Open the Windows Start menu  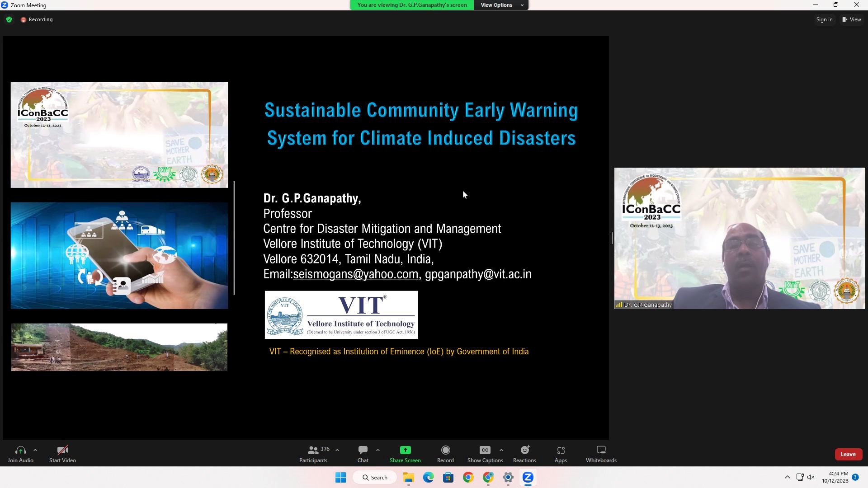pyautogui.click(x=340, y=477)
